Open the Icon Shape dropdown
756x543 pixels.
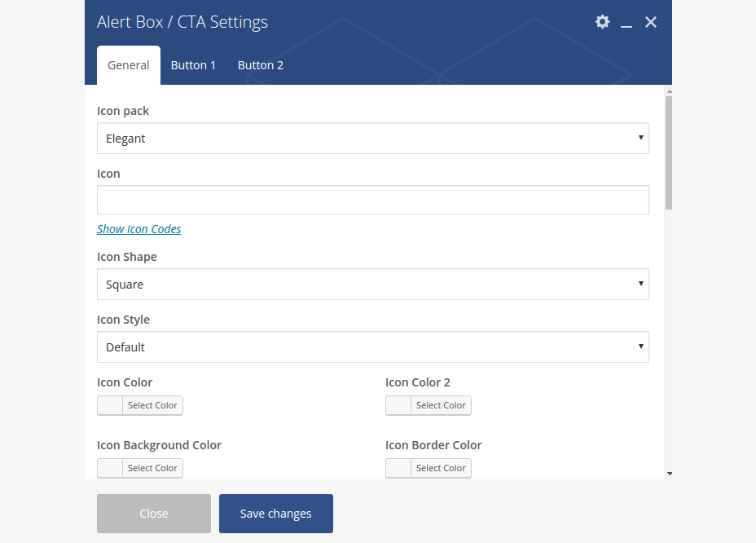(372, 284)
